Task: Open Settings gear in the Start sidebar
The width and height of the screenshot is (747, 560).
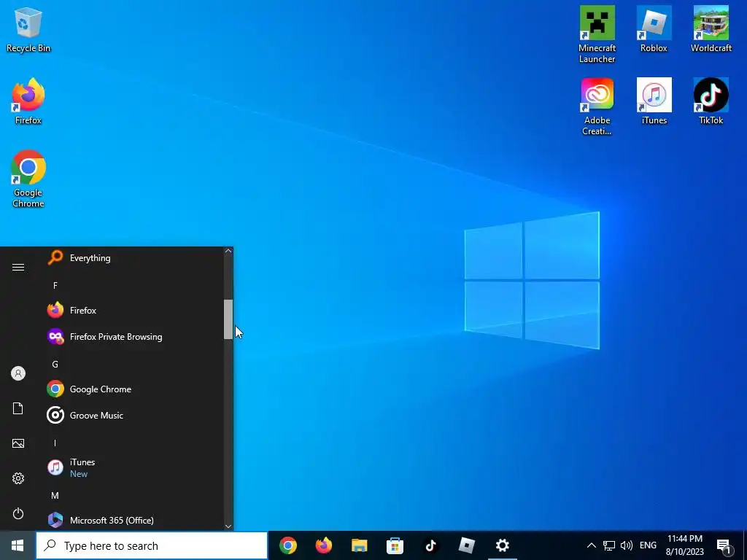Action: (x=18, y=478)
